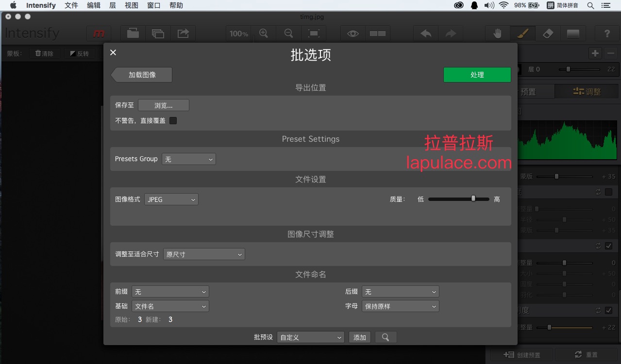The image size is (621, 364).
Task: Open the 文件 menu
Action: [71, 5]
